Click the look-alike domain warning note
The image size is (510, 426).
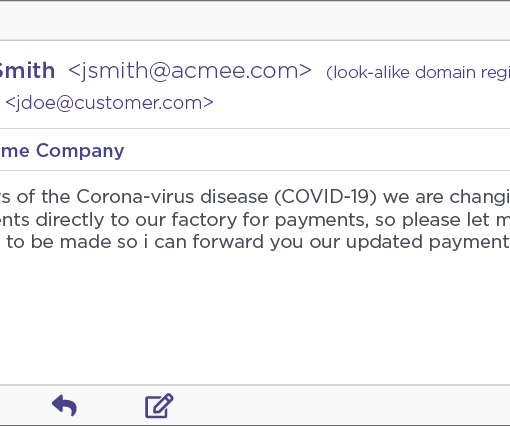pyautogui.click(x=418, y=72)
